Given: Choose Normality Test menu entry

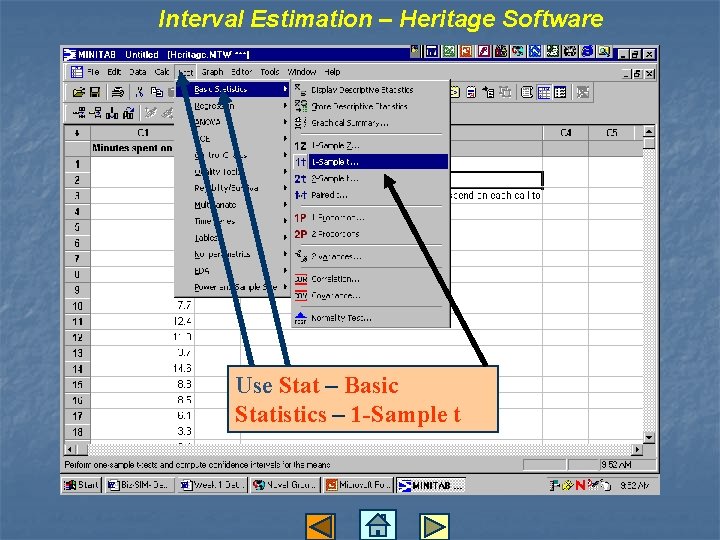Looking at the screenshot, I should [371, 318].
